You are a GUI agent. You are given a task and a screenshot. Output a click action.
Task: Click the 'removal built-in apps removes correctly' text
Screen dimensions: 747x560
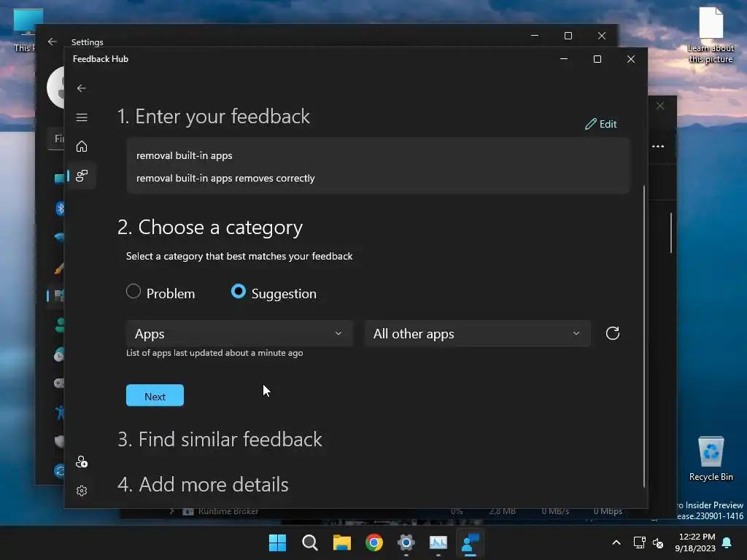225,179
